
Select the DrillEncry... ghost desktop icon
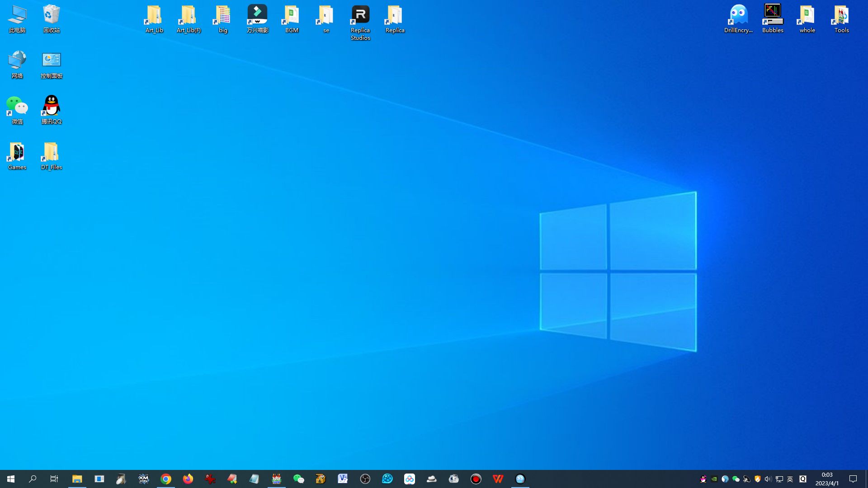(x=738, y=19)
